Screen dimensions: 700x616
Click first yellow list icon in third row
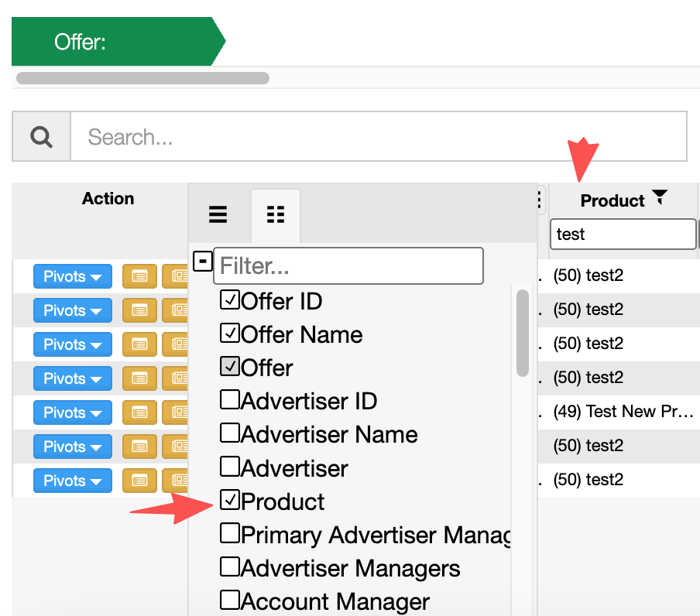(139, 344)
